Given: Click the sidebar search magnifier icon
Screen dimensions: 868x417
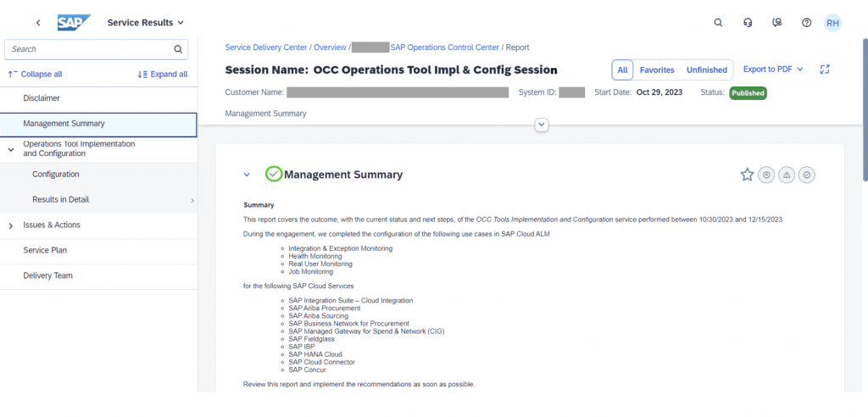Looking at the screenshot, I should click(178, 49).
